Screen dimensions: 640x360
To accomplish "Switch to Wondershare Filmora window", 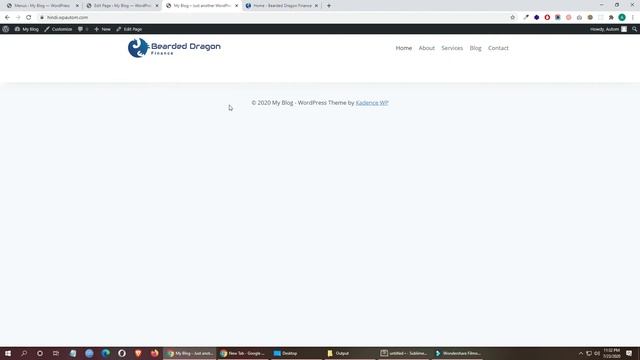I will point(458,353).
